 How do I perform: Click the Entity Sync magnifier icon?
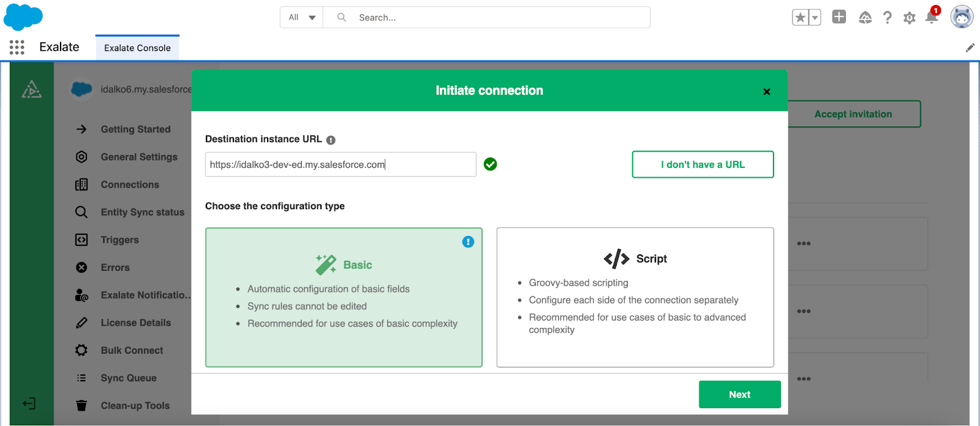[81, 212]
